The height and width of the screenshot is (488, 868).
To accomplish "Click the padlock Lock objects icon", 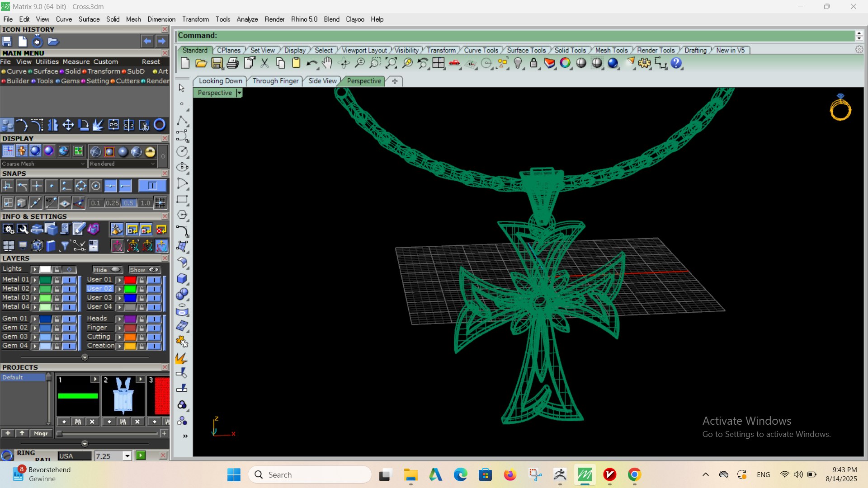I will tap(533, 63).
